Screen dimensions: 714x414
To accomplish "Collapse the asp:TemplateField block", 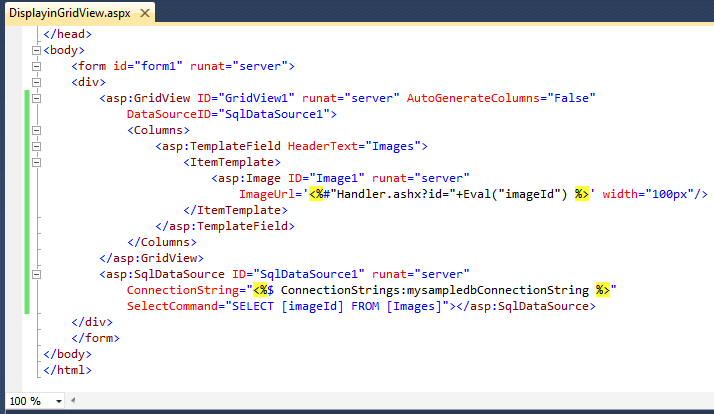I will [36, 146].
